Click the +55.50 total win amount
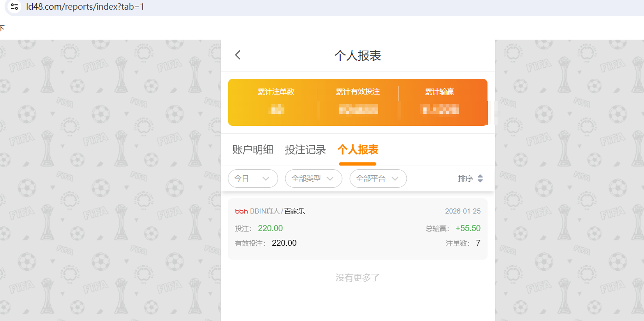The width and height of the screenshot is (644, 321). (468, 228)
